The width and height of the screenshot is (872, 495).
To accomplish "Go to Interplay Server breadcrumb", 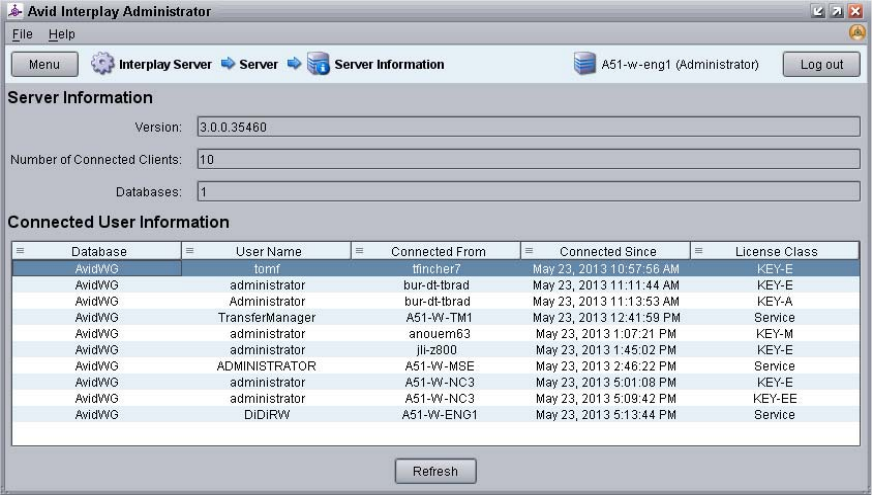I will (x=165, y=65).
